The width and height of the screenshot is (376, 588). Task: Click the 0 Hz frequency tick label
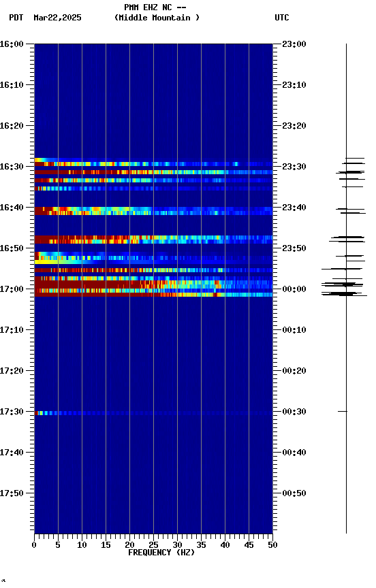pyautogui.click(x=34, y=546)
